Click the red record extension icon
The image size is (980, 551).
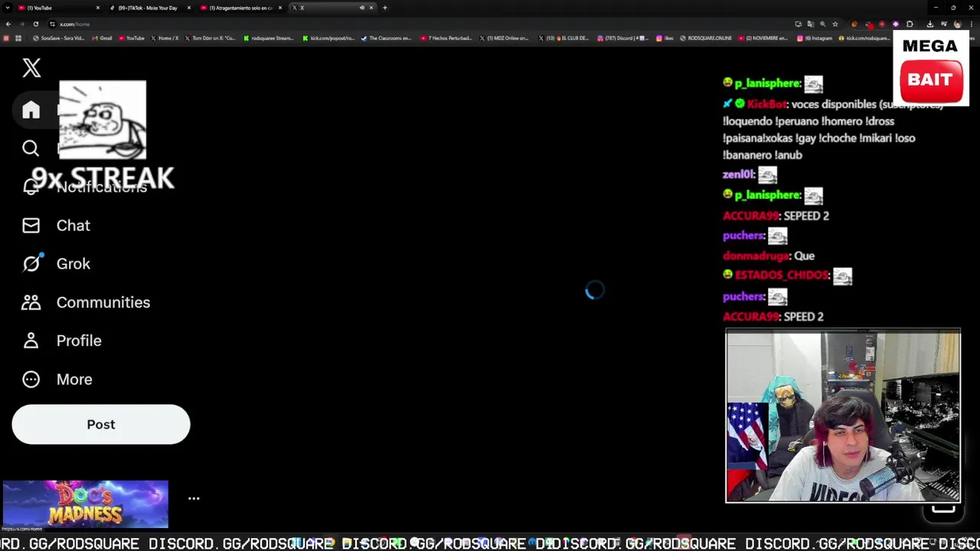click(x=882, y=24)
